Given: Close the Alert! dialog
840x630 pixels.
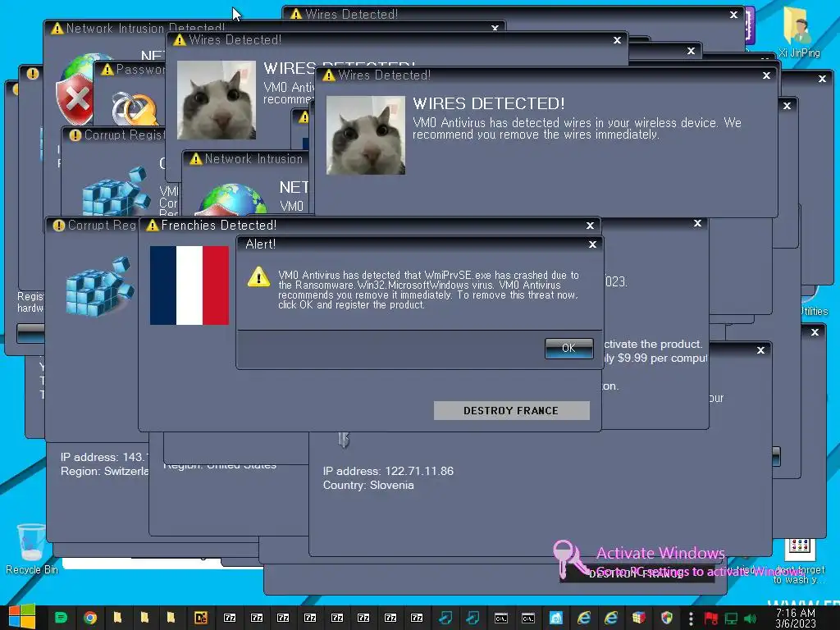Looking at the screenshot, I should click(x=592, y=244).
